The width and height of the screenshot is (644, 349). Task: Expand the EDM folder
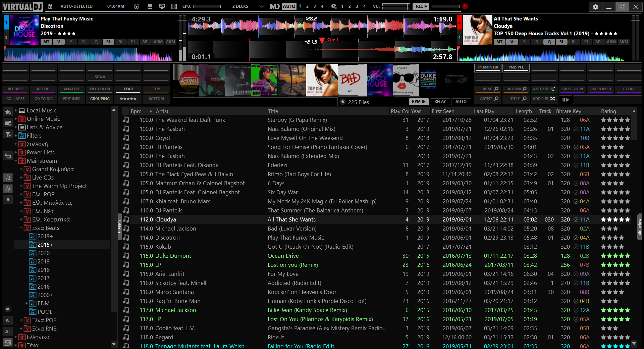pyautogui.click(x=26, y=303)
